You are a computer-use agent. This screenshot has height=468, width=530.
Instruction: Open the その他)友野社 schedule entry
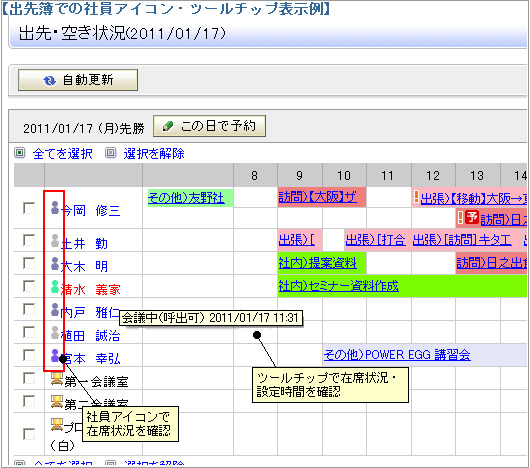tap(186, 197)
